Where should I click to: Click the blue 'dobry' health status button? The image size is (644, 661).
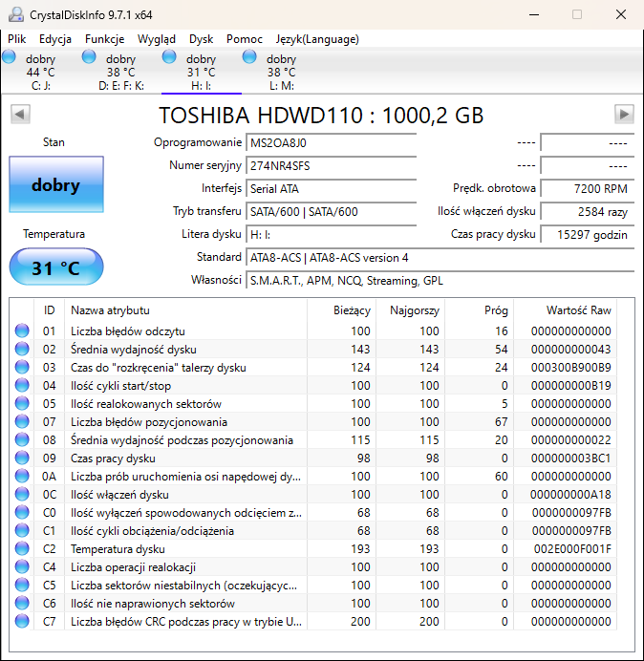(55, 185)
